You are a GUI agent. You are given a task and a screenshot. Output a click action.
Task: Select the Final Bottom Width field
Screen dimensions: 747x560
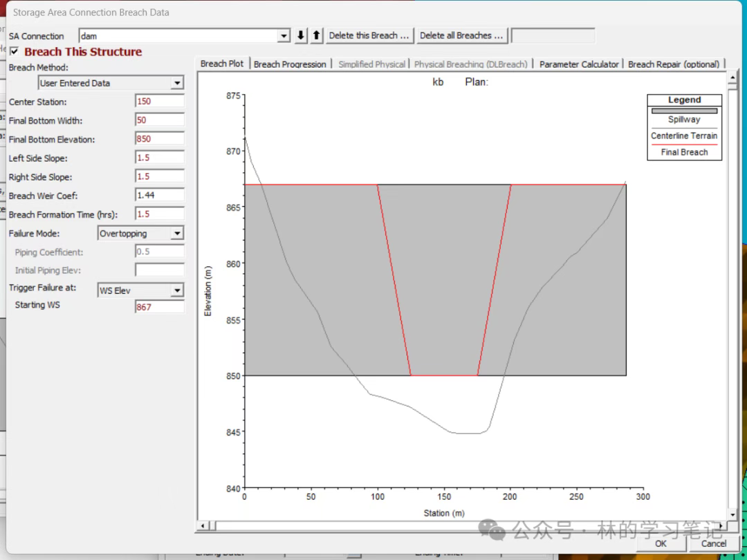click(159, 120)
